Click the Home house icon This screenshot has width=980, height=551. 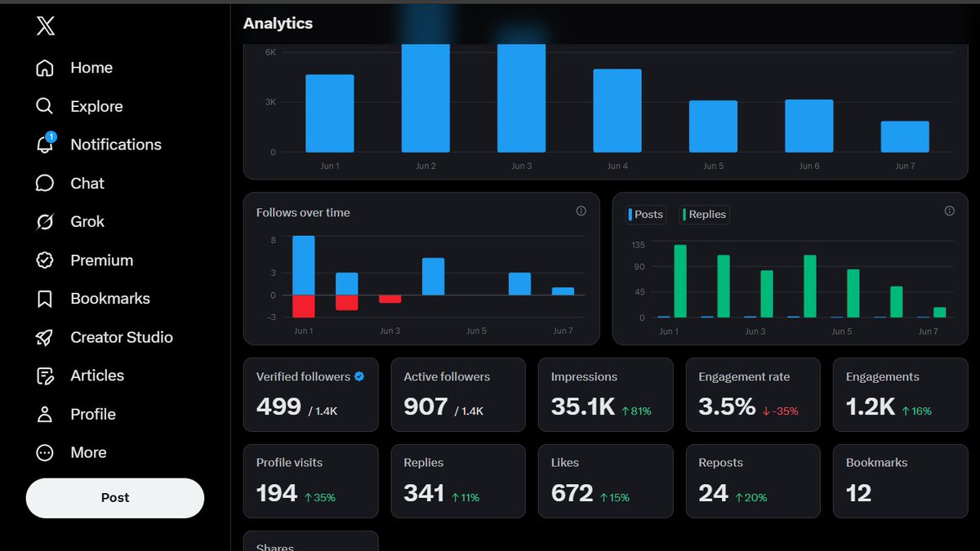(x=45, y=68)
